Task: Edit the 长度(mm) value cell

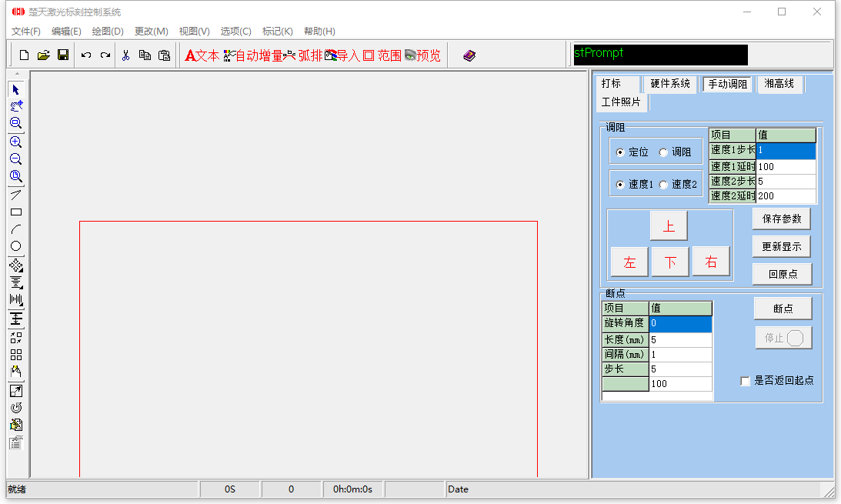Action: [680, 340]
